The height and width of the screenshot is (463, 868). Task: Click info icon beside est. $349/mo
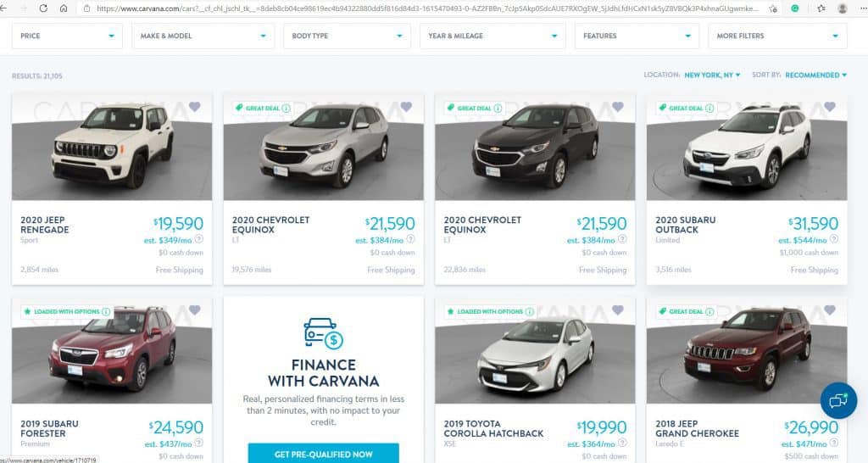tap(198, 239)
